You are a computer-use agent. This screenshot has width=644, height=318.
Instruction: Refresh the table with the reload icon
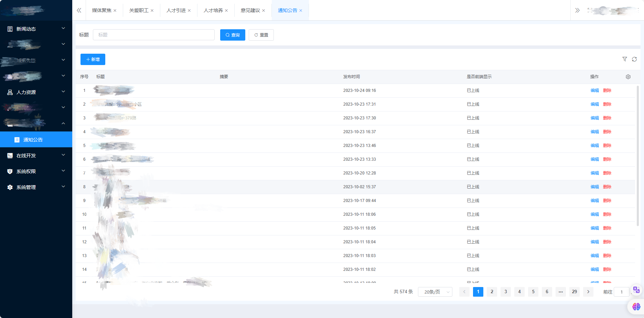click(x=634, y=59)
